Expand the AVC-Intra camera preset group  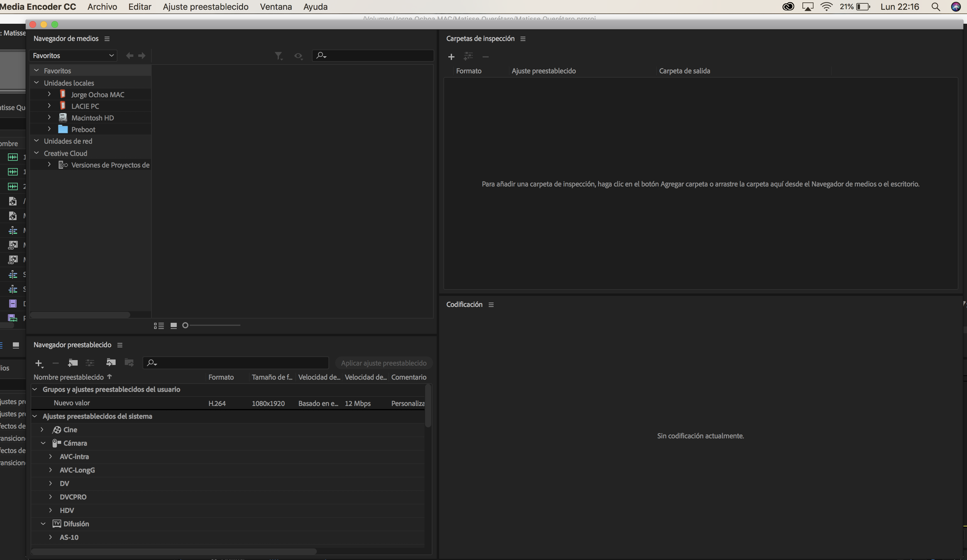click(x=51, y=457)
